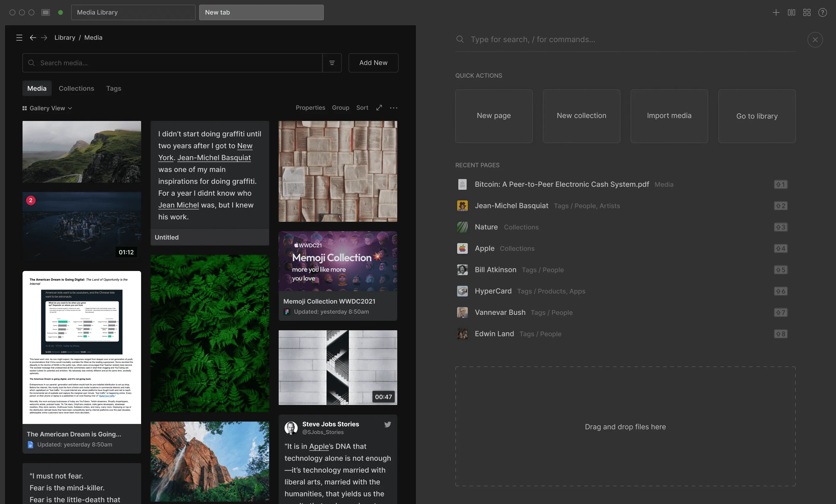This screenshot has height=504, width=836.
Task: Open the help question mark icon
Action: [x=822, y=12]
